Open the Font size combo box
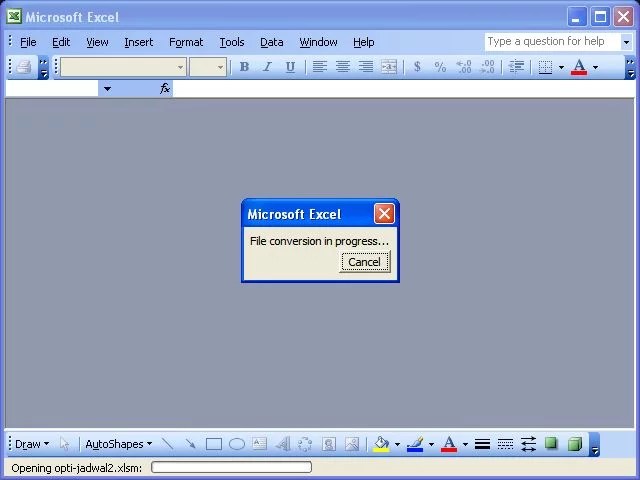Screen dimensions: 640x480 click(208, 67)
